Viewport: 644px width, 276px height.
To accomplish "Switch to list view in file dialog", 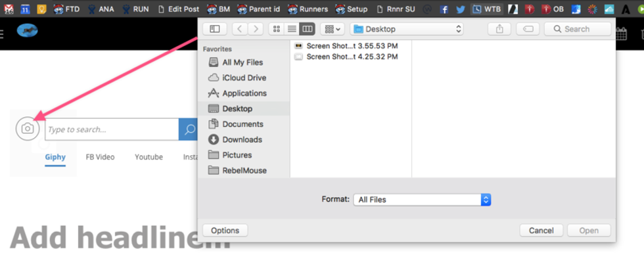I will pyautogui.click(x=292, y=29).
